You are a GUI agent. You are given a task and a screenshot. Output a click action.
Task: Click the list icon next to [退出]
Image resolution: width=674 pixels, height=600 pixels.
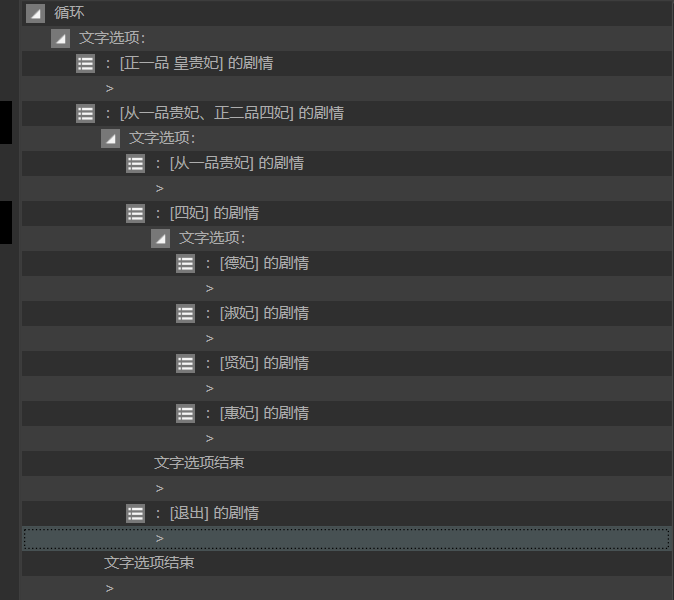(135, 513)
